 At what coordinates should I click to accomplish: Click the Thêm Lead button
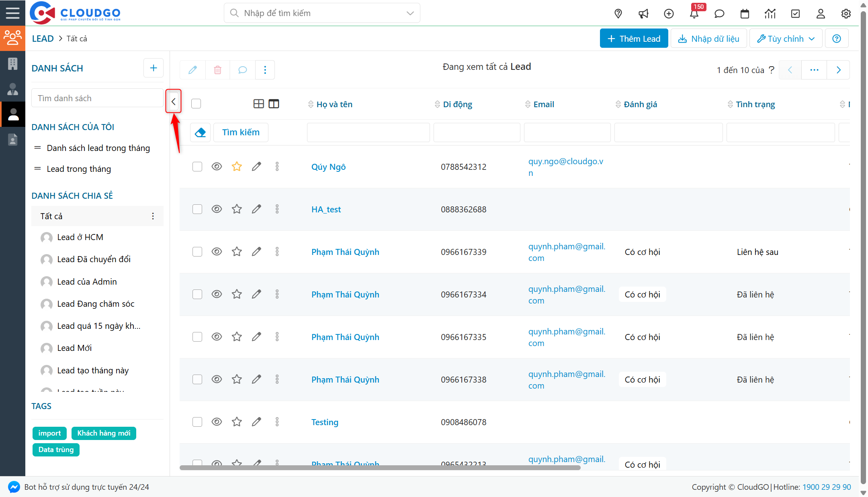click(x=634, y=39)
